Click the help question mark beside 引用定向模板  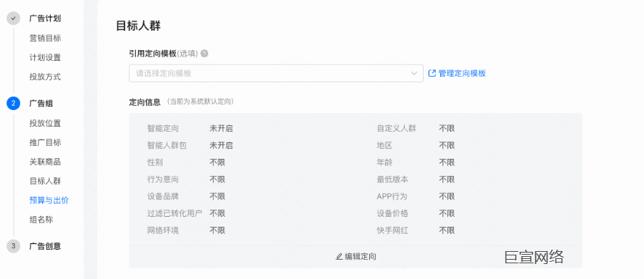tap(204, 54)
